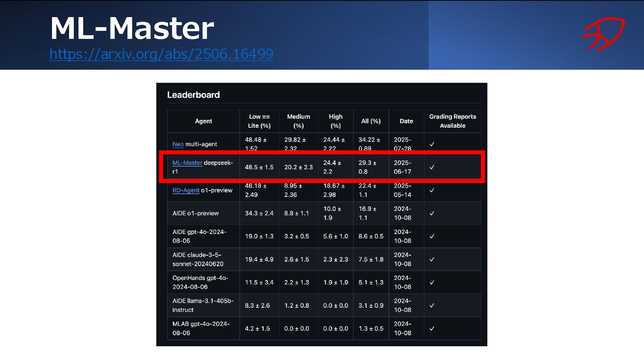The height and width of the screenshot is (362, 644).
Task: Click checkmark in AIDE llama-3.1-405b row
Action: (432, 305)
